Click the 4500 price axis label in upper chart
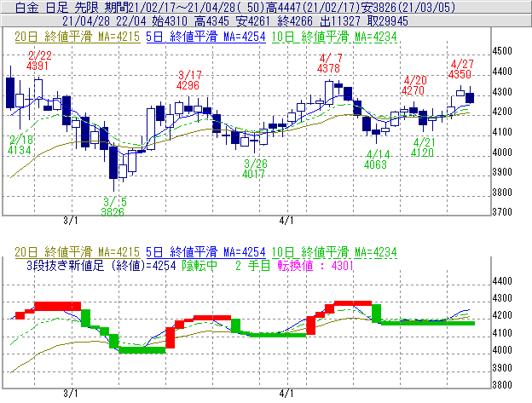This screenshot has height=403, width=532. pyautogui.click(x=502, y=51)
